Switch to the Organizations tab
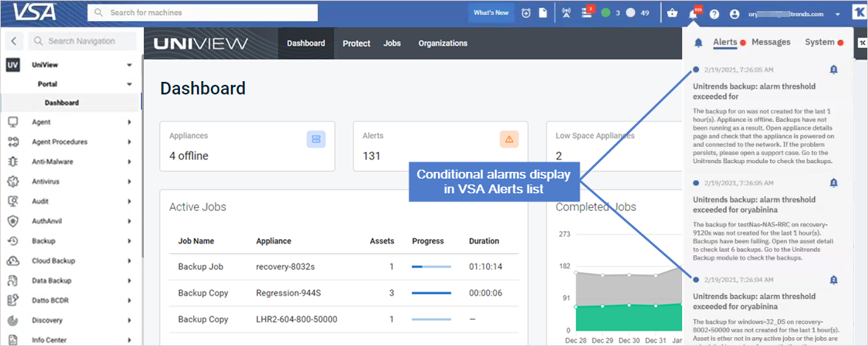 click(x=443, y=44)
